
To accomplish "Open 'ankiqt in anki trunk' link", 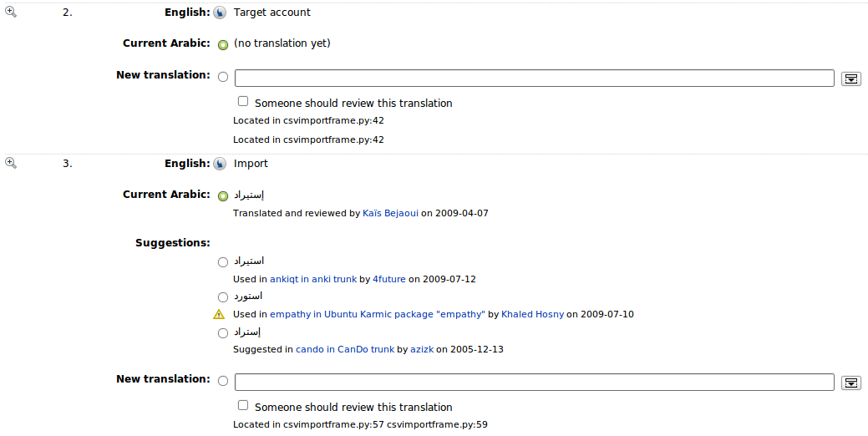I will coord(313,279).
